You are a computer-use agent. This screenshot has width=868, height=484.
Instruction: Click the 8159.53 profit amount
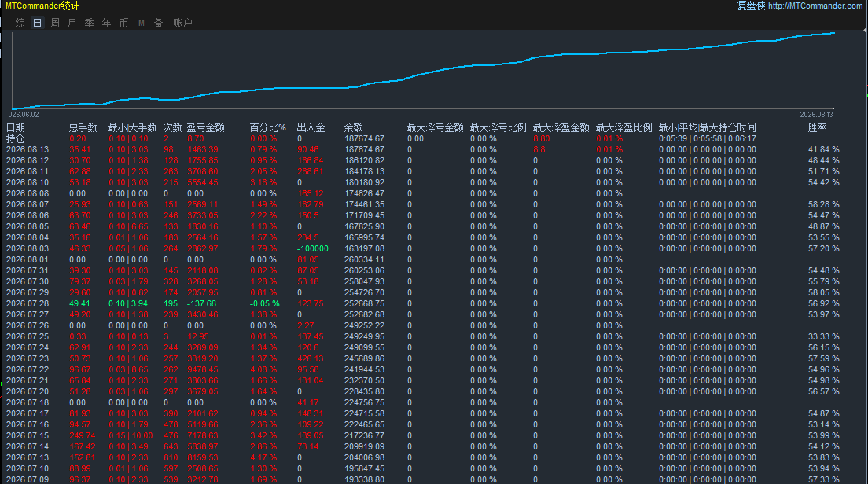tap(203, 457)
